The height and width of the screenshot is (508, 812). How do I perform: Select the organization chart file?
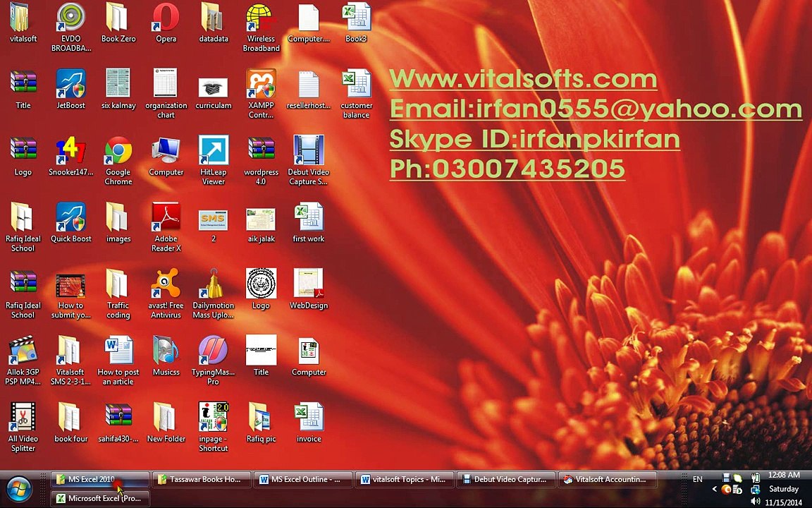click(x=166, y=95)
